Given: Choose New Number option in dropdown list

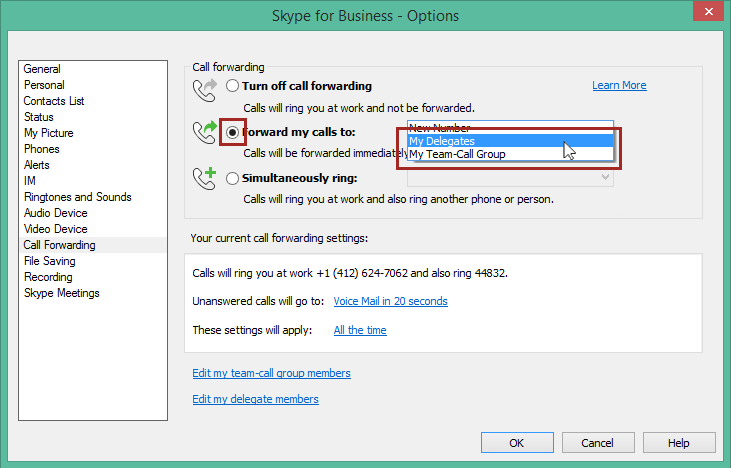Looking at the screenshot, I should (x=510, y=128).
